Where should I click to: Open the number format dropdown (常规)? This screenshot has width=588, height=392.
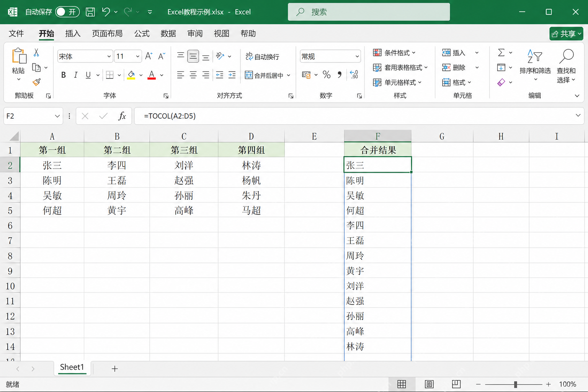click(357, 56)
